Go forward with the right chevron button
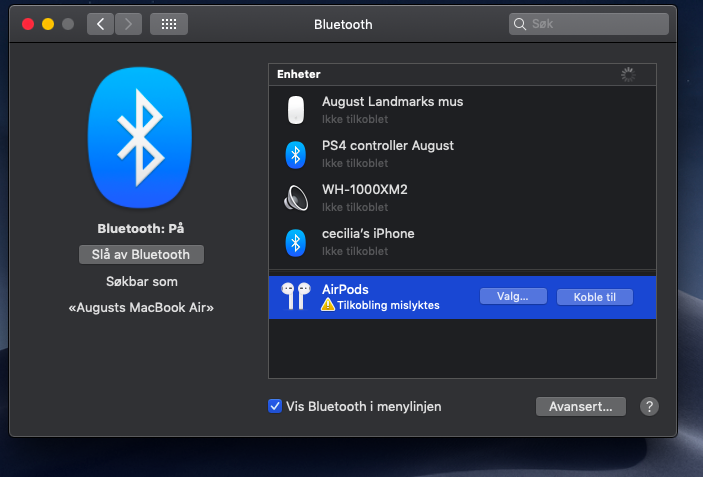 (128, 24)
